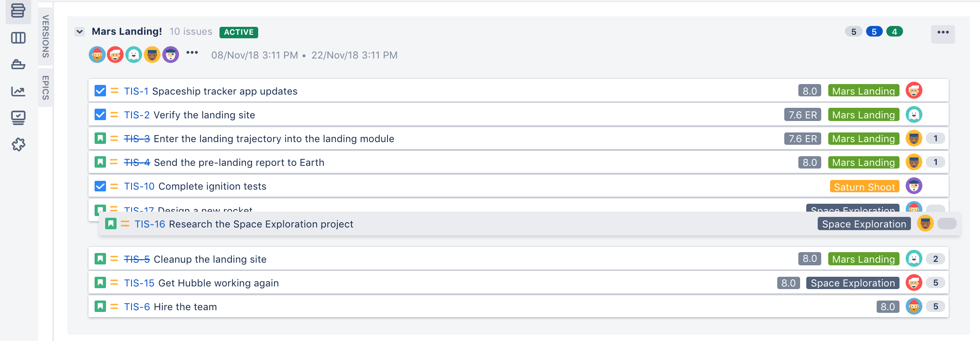
Task: Open the TIS-15 issue link
Action: (x=139, y=283)
